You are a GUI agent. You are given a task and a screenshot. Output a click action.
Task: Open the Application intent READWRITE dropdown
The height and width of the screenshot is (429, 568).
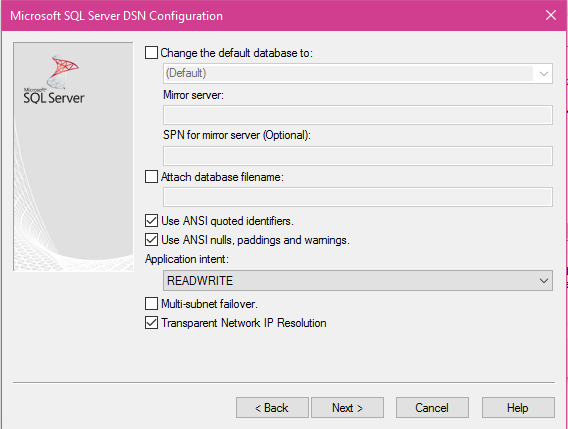coord(358,280)
